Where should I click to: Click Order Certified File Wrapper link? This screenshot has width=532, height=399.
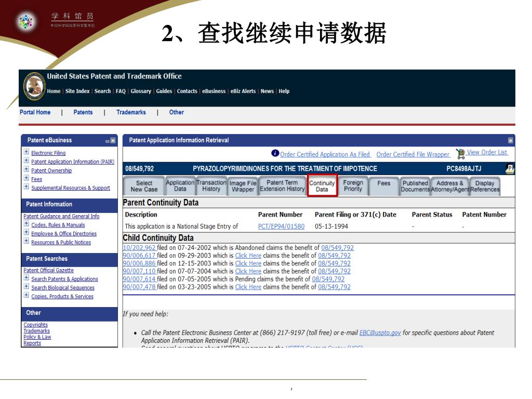pos(413,154)
